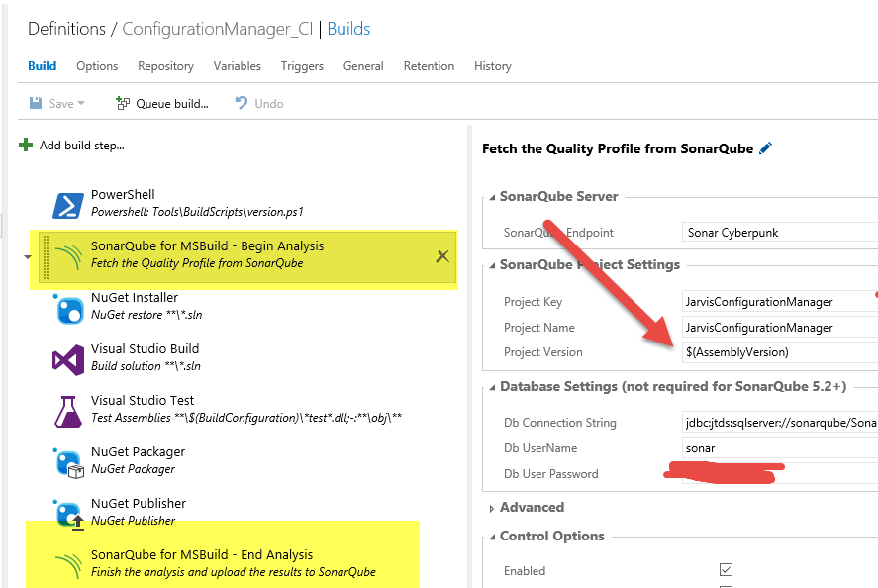Open the Repository tab
The image size is (878, 588).
(x=165, y=66)
